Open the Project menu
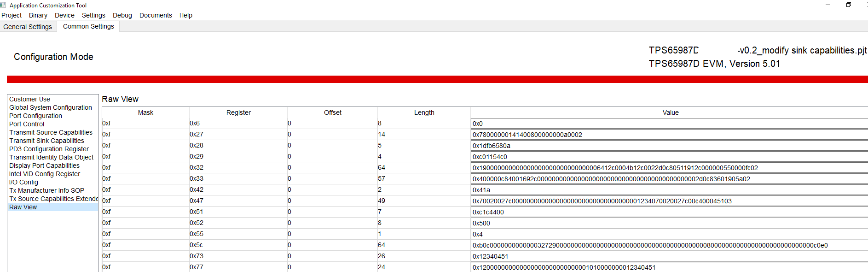This screenshot has width=868, height=272. coord(12,15)
